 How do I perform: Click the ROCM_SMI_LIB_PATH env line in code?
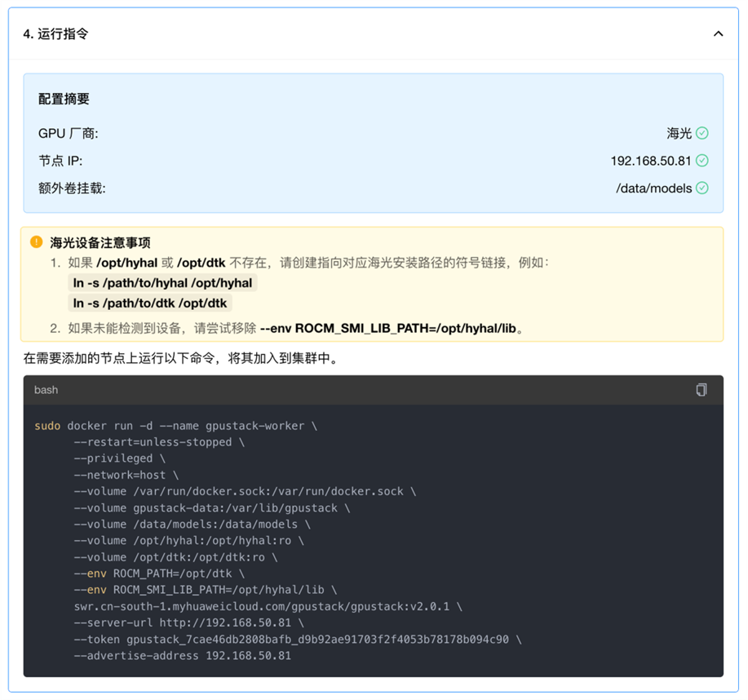(x=206, y=590)
